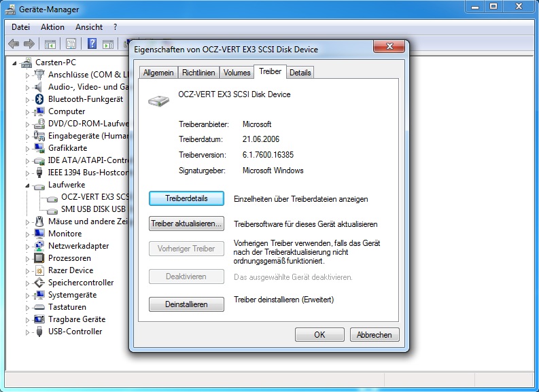Expand the Bluetooth-Funkgerät node
Screen dimensions: 539x392
(x=27, y=100)
